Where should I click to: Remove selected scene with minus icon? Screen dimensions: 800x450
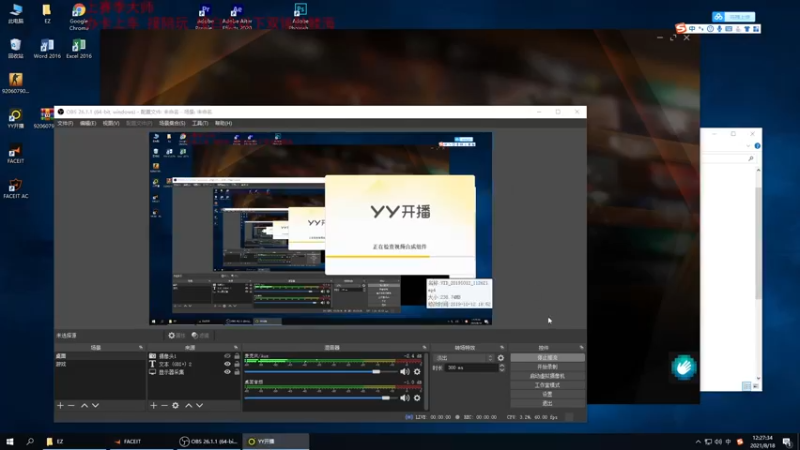pos(71,405)
